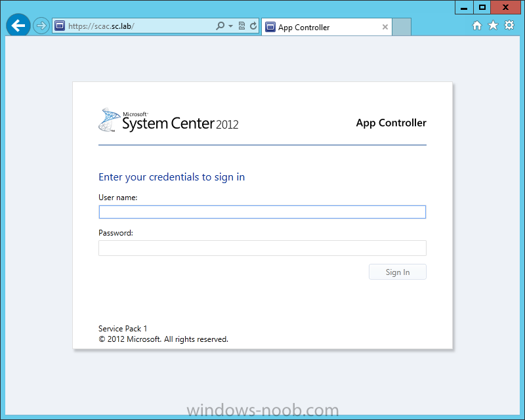
Task: Click the Sign In button
Action: [x=398, y=272]
